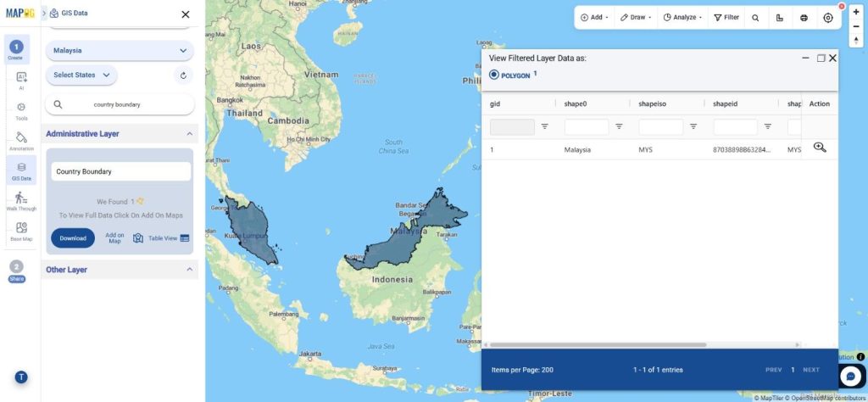Click the search magnifier in layer search box
Image resolution: width=868 pixels, height=402 pixels.
pyautogui.click(x=58, y=104)
